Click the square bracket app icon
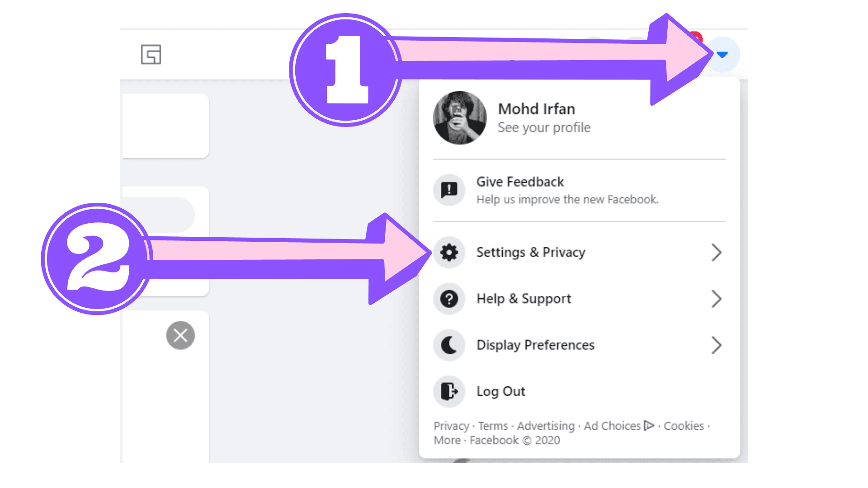Screen dimensions: 868x488 151,54
